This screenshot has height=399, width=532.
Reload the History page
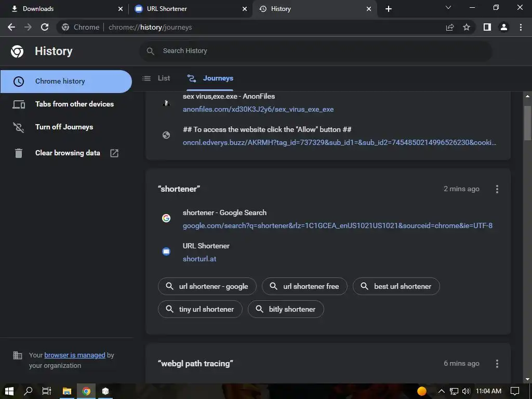(45, 27)
